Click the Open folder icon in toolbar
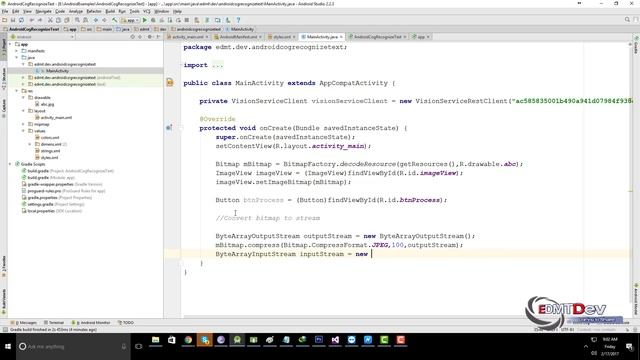The height and width of the screenshot is (360, 640). [4, 20]
